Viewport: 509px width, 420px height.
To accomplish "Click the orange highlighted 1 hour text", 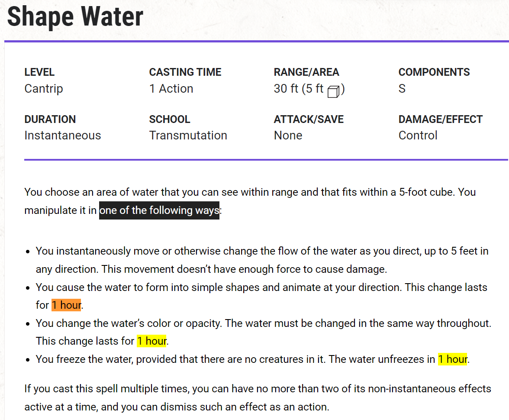I will pos(66,305).
